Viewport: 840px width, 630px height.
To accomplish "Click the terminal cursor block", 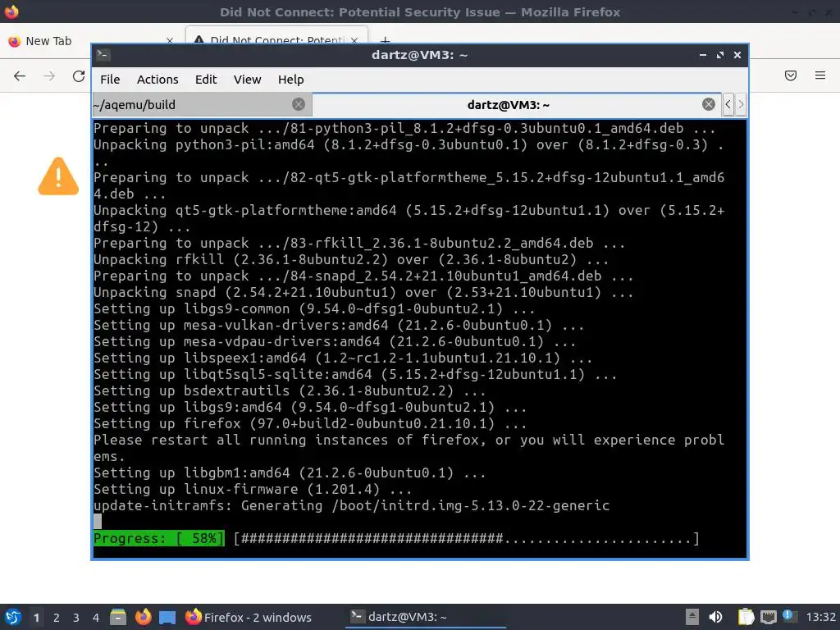I will point(98,521).
